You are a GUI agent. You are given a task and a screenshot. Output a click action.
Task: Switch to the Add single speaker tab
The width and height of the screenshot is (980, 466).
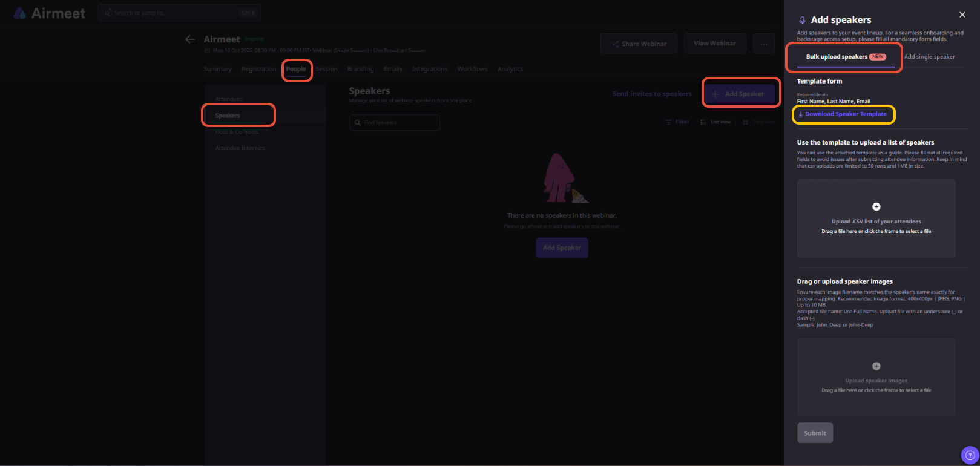930,57
